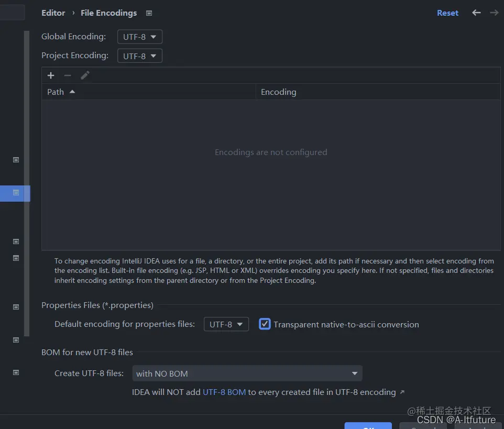The width and height of the screenshot is (504, 429).
Task: Edit selected encoding with pencil icon
Action: pos(85,75)
